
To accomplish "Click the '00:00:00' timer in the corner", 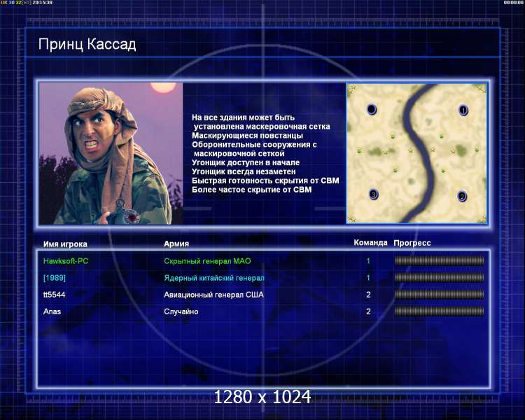I will [x=513, y=2].
